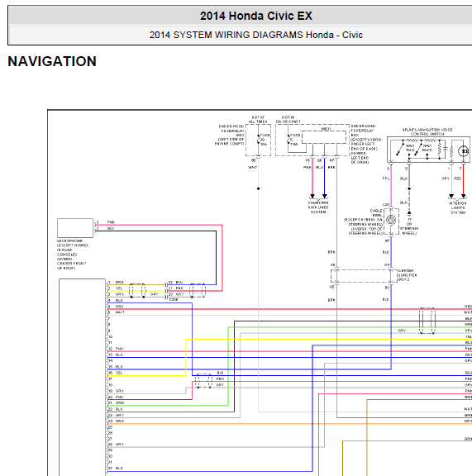
Task: Click the GRY label at connector pin 19
Action: coord(119,391)
